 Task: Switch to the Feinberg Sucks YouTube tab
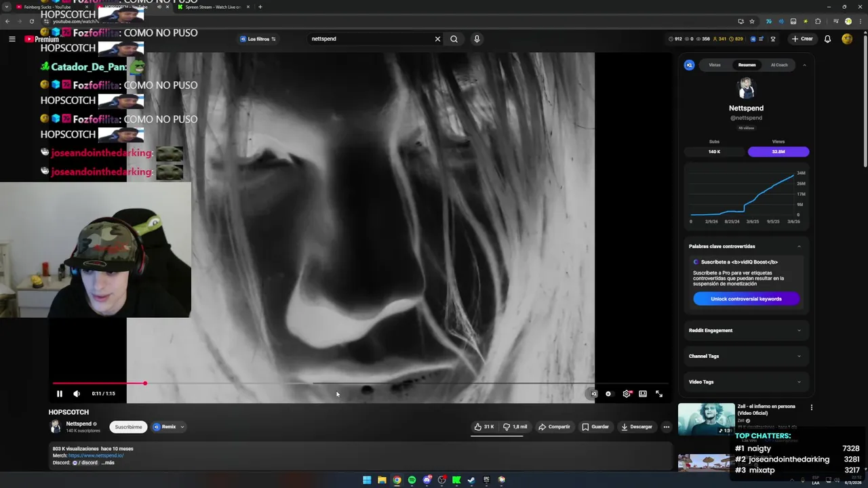[x=51, y=7]
